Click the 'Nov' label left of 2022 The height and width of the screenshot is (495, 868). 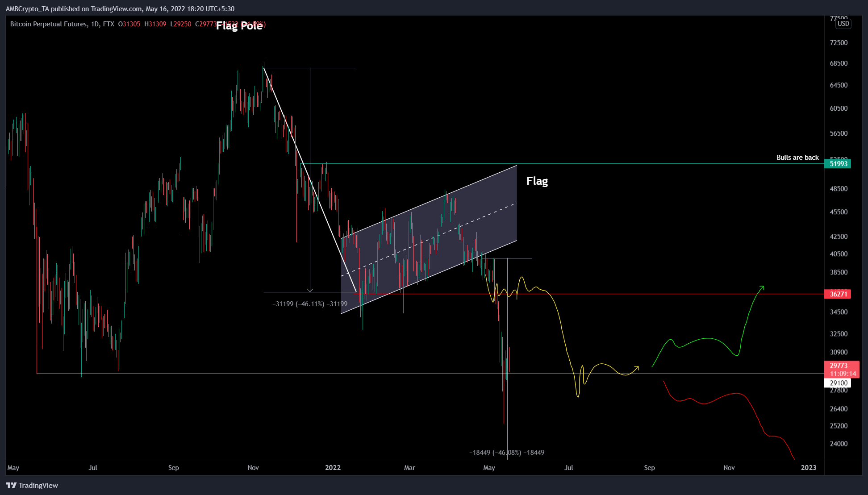(x=253, y=467)
